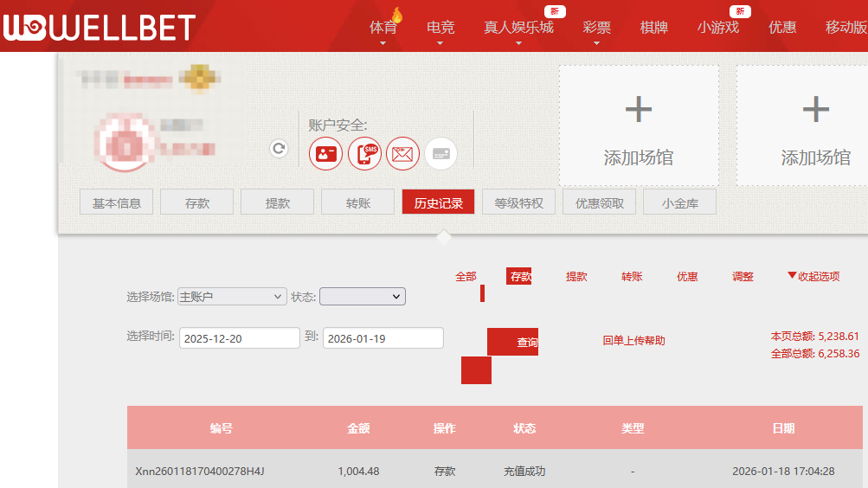Open the identity card verification icon
Screen dimensions: 868x488
pos(325,154)
